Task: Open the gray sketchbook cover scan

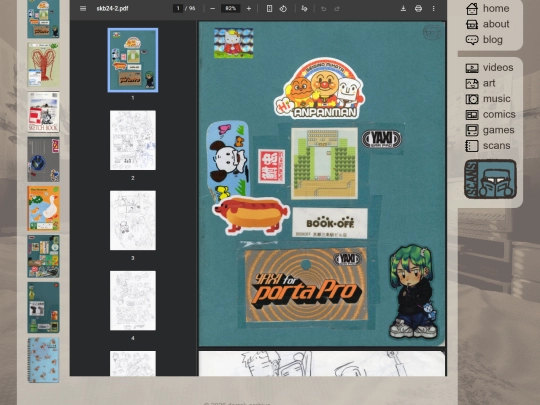Action: [x=43, y=159]
